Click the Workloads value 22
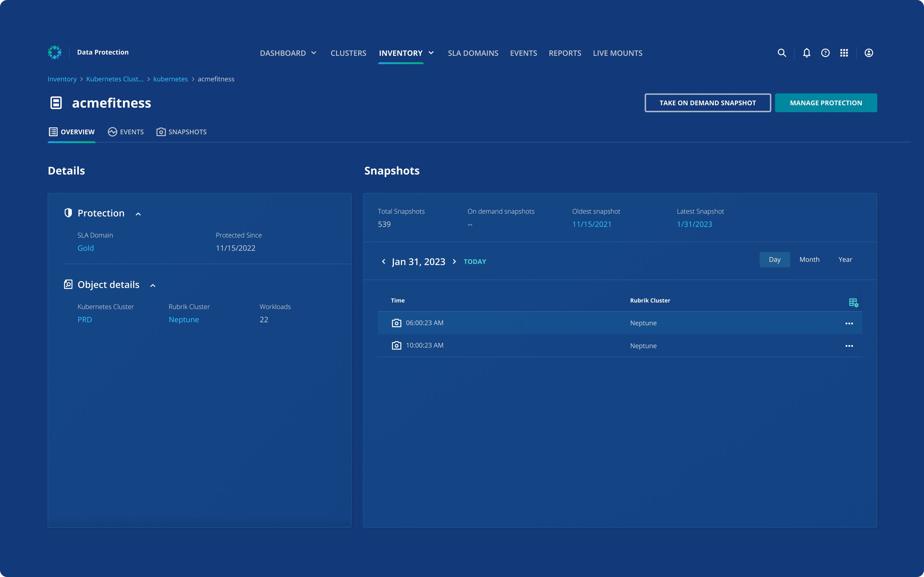Viewport: 924px width, 577px height. coord(264,319)
